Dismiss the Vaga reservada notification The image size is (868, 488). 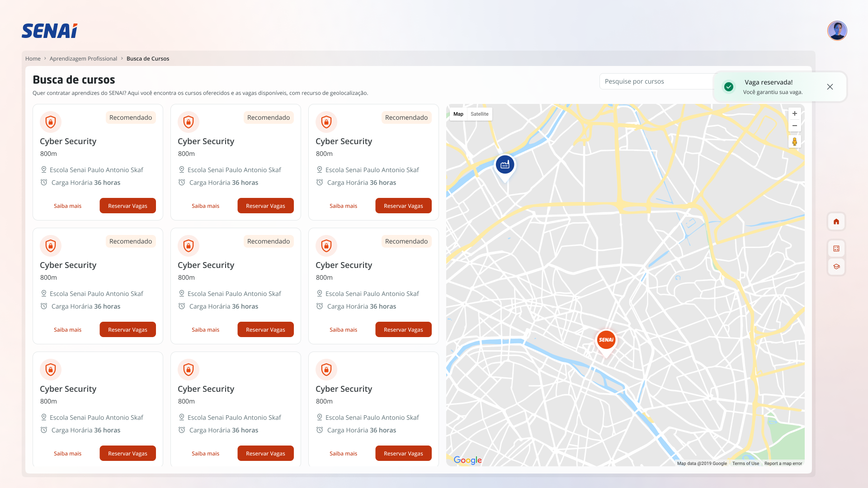pos(830,87)
